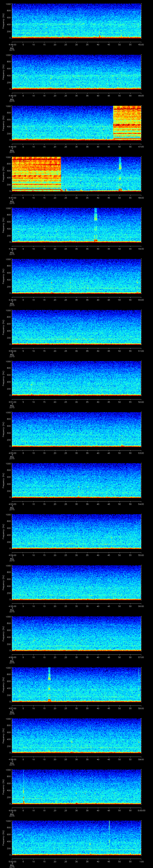Click the Frequency (Hz) axis label of the top panel

tap(3, 21)
